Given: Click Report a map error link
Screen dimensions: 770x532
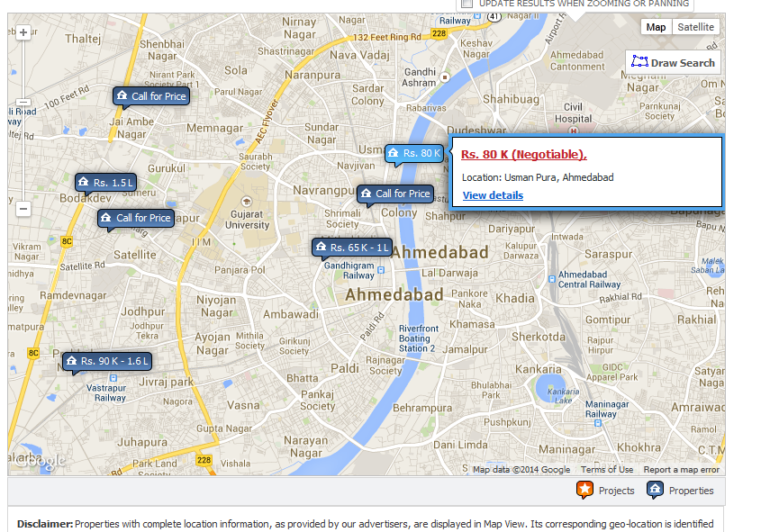Looking at the screenshot, I should (x=681, y=470).
